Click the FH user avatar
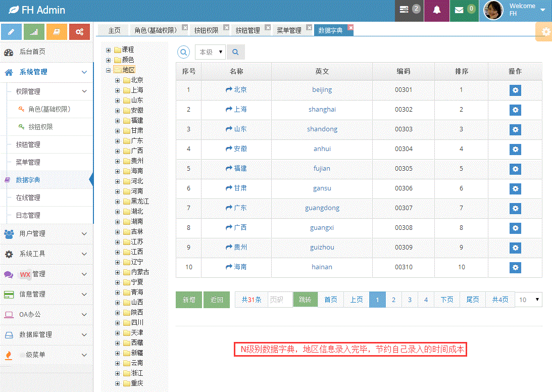The width and height of the screenshot is (552, 392). 493,10
